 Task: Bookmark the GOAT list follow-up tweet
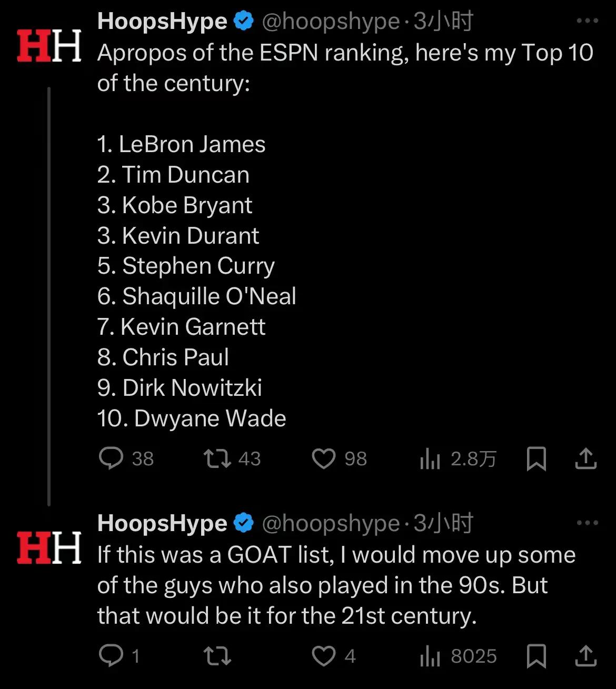(536, 656)
